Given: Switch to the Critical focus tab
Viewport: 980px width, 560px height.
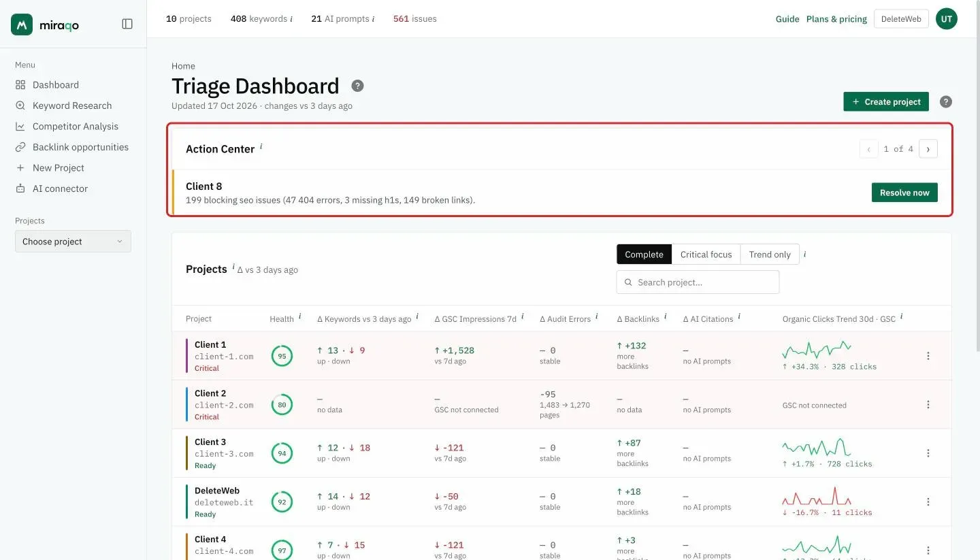Looking at the screenshot, I should click(706, 254).
